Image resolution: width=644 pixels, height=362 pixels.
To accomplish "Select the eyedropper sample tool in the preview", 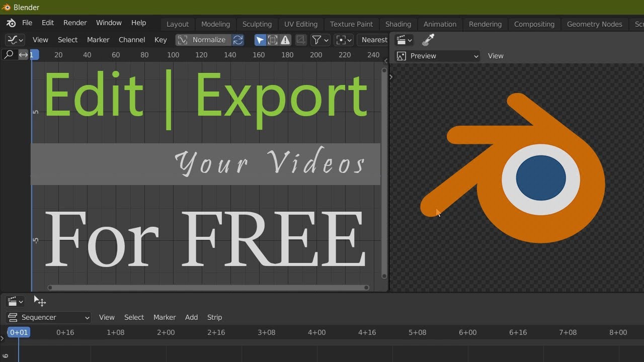I will (428, 40).
